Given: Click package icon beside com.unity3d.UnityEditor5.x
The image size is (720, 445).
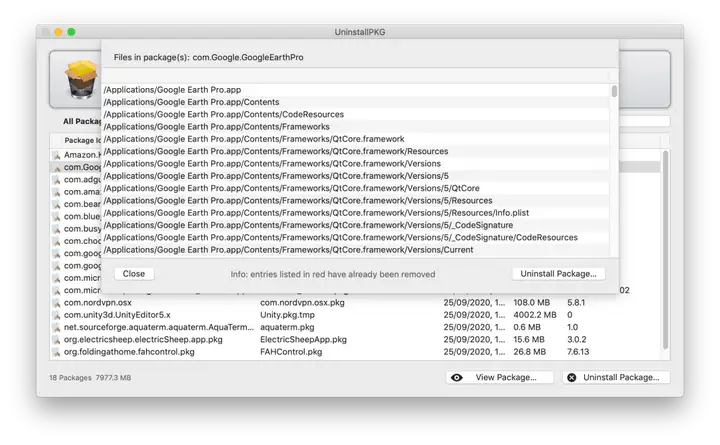Looking at the screenshot, I should point(56,315).
